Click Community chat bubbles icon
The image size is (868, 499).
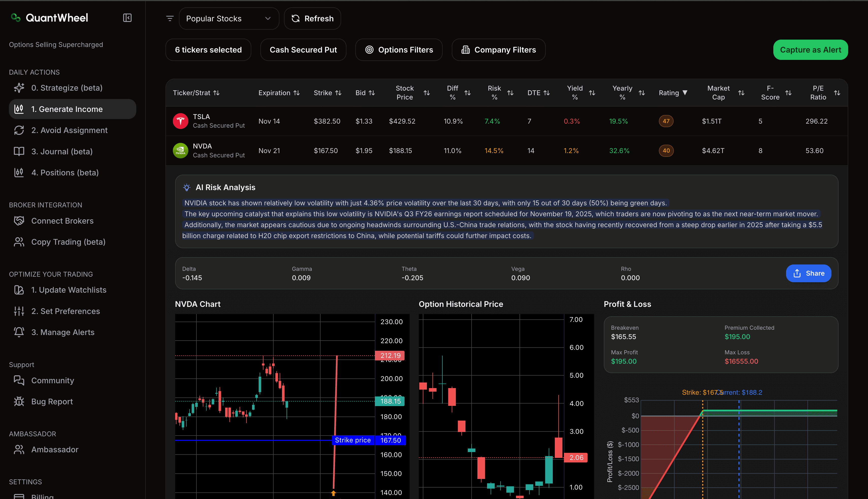pyautogui.click(x=19, y=380)
